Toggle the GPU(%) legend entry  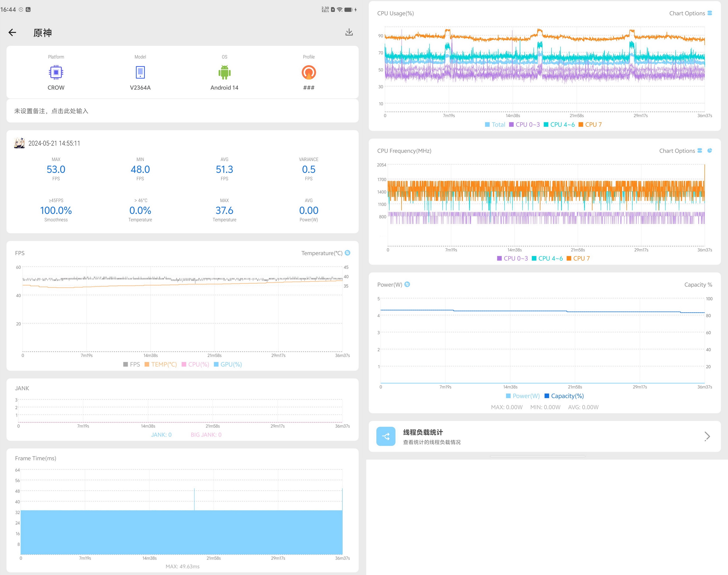point(228,364)
